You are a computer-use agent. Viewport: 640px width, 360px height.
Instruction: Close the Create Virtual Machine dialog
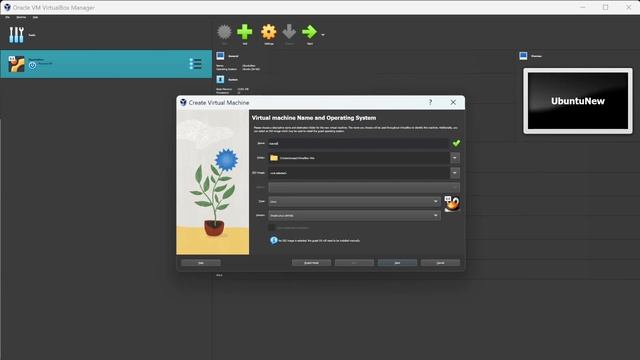tap(453, 102)
